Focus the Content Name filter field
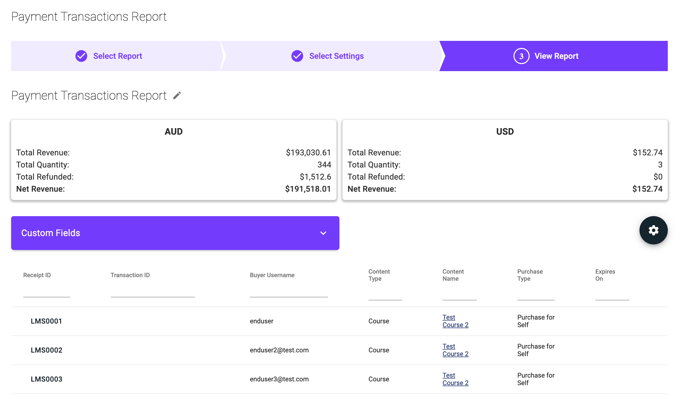 tap(459, 295)
